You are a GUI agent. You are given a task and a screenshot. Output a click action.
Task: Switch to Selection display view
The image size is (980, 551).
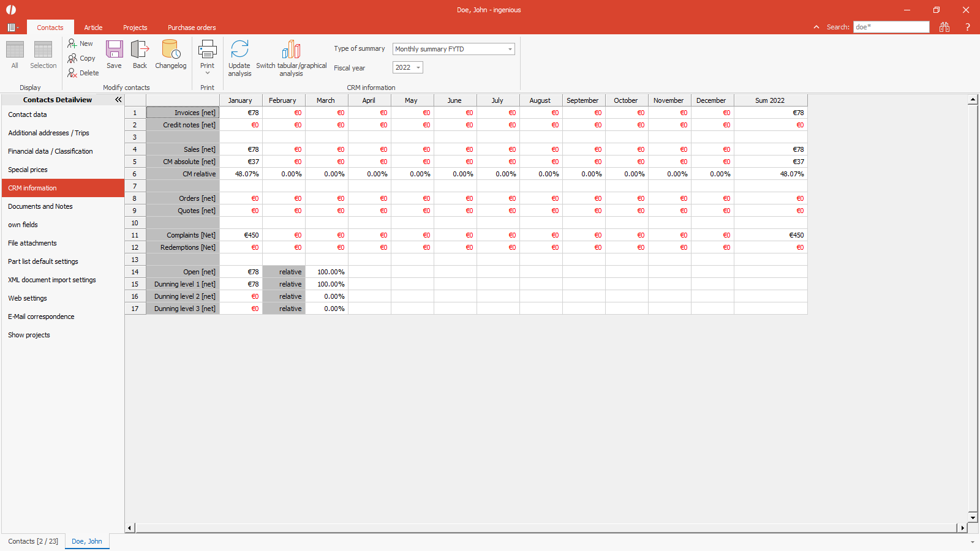click(x=43, y=50)
